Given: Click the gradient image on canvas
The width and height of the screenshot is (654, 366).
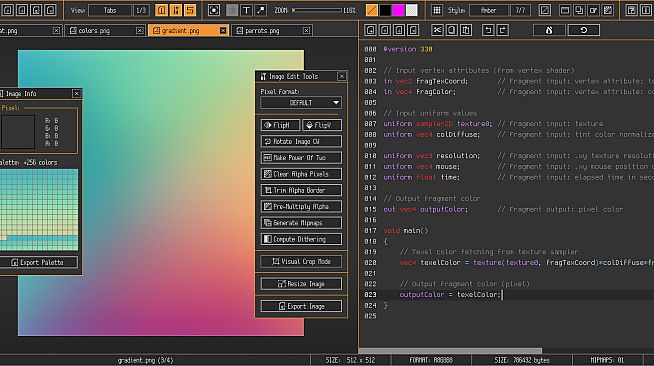Looking at the screenshot, I should coord(161,193).
